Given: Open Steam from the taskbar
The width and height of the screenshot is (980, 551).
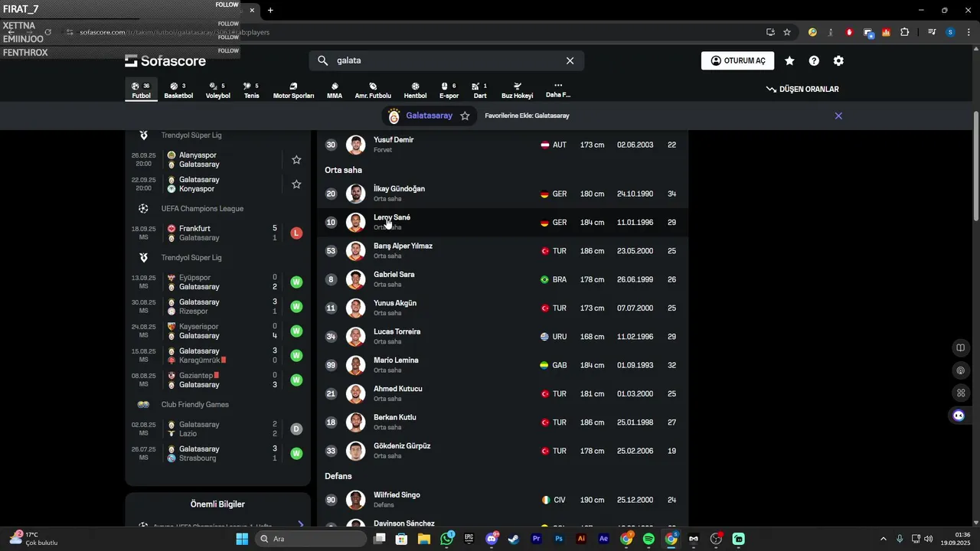Looking at the screenshot, I should [x=514, y=539].
